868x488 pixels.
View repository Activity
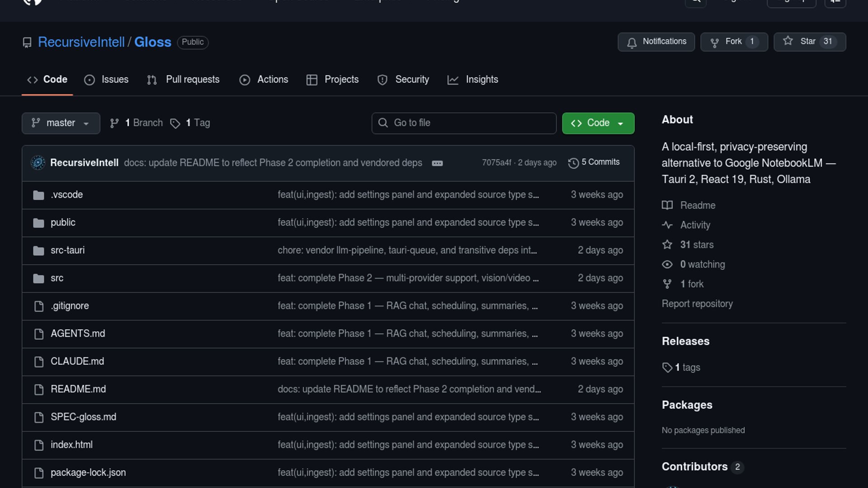(695, 225)
